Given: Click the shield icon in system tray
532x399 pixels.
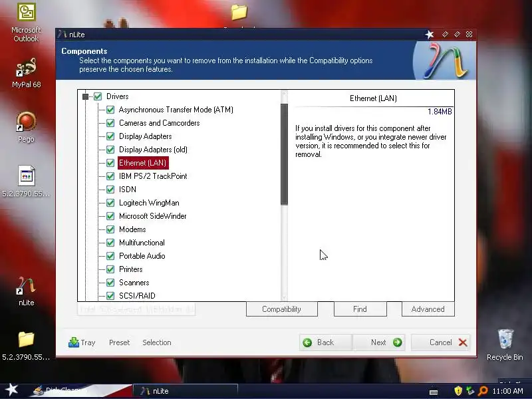Looking at the screenshot, I should pyautogui.click(x=458, y=391).
